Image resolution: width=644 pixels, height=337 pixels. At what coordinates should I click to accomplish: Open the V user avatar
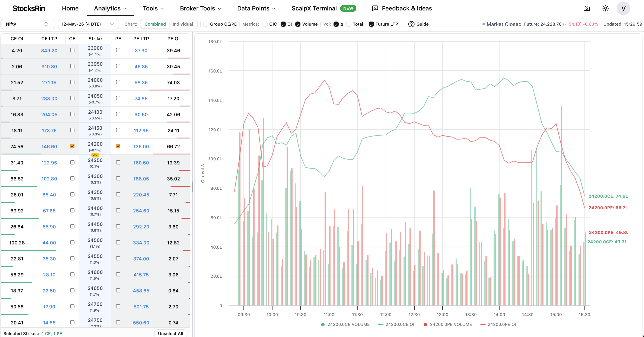(623, 9)
